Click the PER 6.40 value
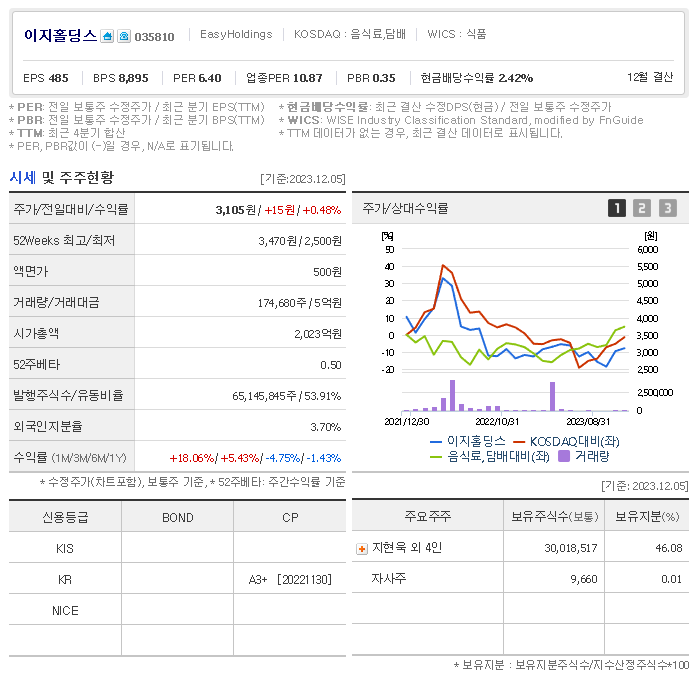Viewport: 696px width, 681px height. (197, 78)
